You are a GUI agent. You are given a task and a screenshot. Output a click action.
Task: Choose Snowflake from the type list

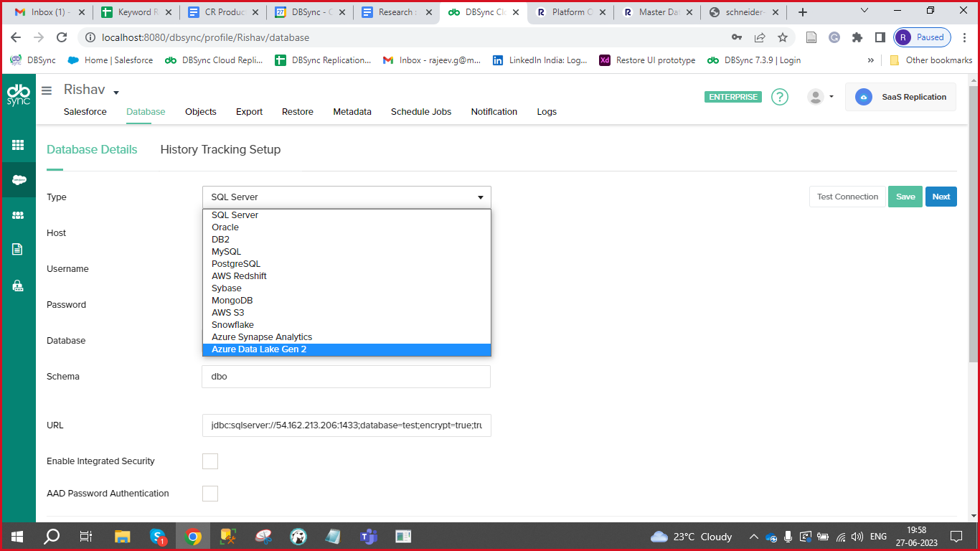coord(347,325)
